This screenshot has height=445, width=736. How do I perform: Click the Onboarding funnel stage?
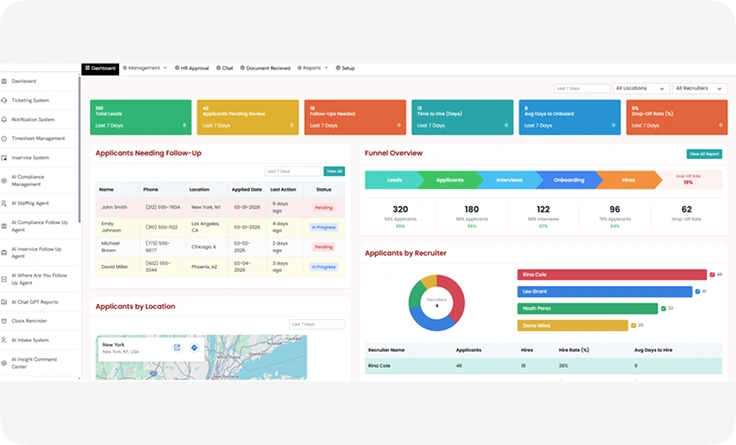(x=569, y=180)
